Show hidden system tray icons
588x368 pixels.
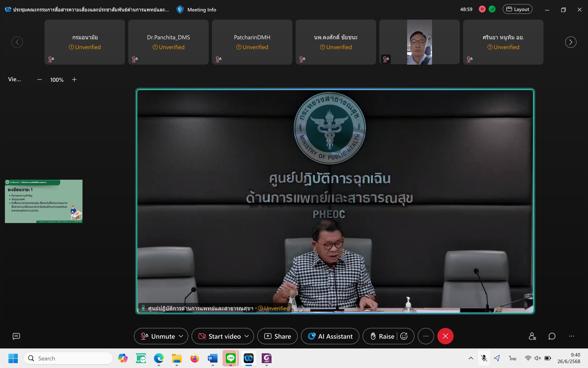(x=471, y=358)
